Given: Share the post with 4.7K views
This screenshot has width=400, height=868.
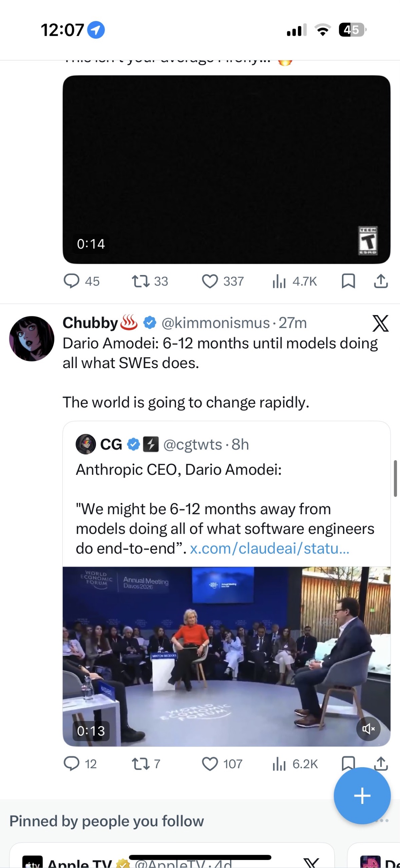Looking at the screenshot, I should tap(381, 281).
